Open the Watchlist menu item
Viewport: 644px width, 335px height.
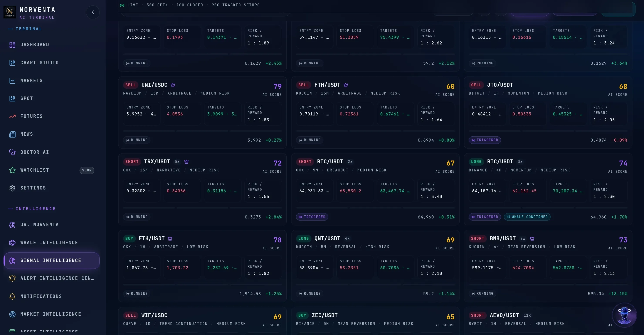click(x=52, y=170)
